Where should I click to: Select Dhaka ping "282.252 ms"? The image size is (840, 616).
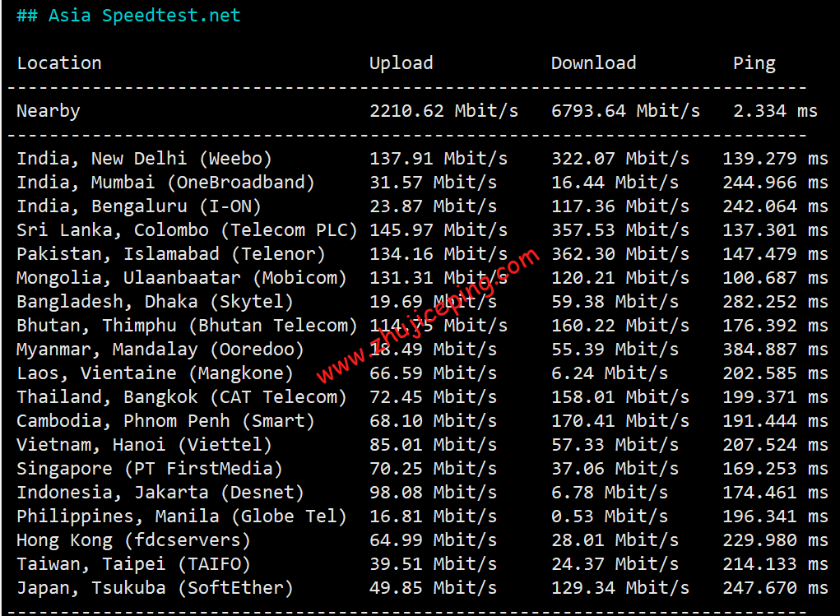pos(775,302)
